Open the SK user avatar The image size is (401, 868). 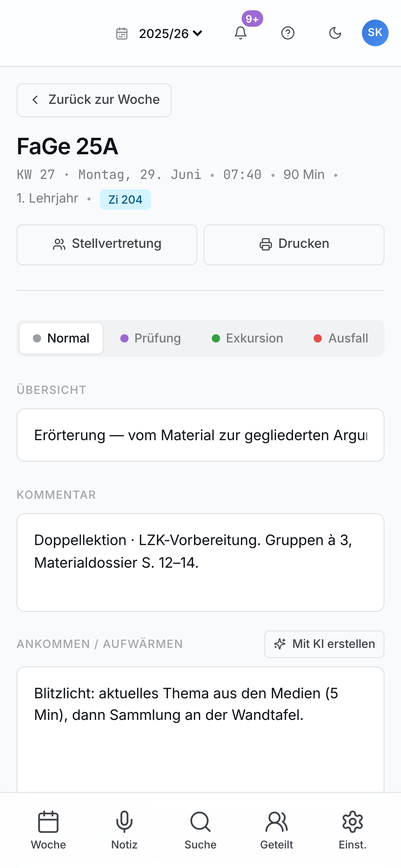375,33
